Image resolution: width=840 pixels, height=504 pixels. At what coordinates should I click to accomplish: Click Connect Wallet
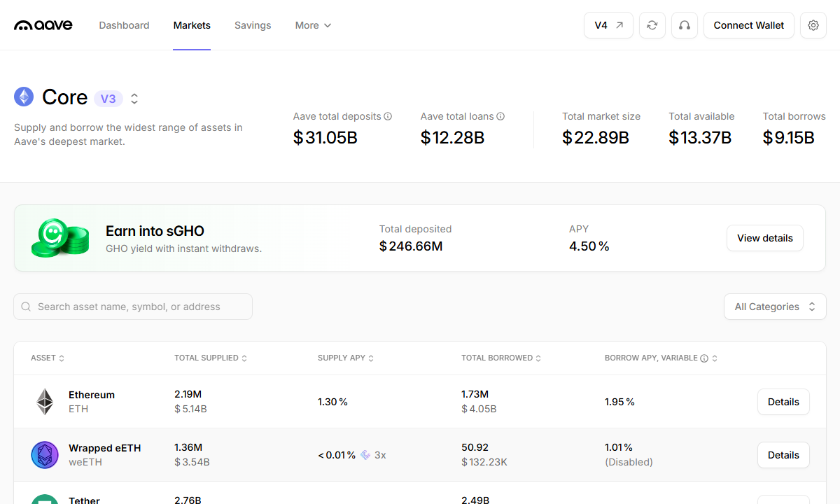tap(749, 25)
